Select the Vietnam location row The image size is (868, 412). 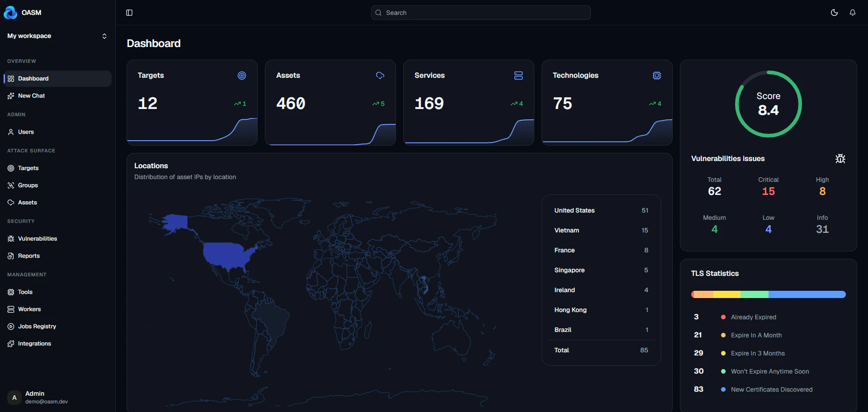tap(601, 231)
